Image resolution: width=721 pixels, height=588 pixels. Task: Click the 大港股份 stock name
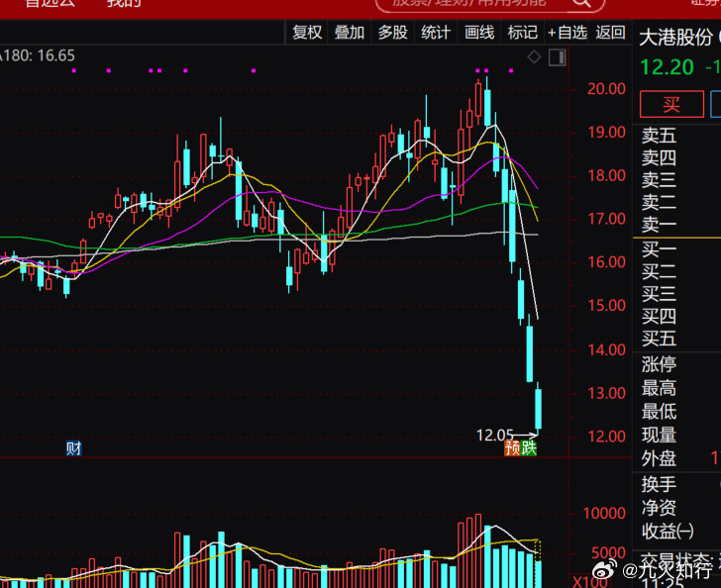[675, 39]
